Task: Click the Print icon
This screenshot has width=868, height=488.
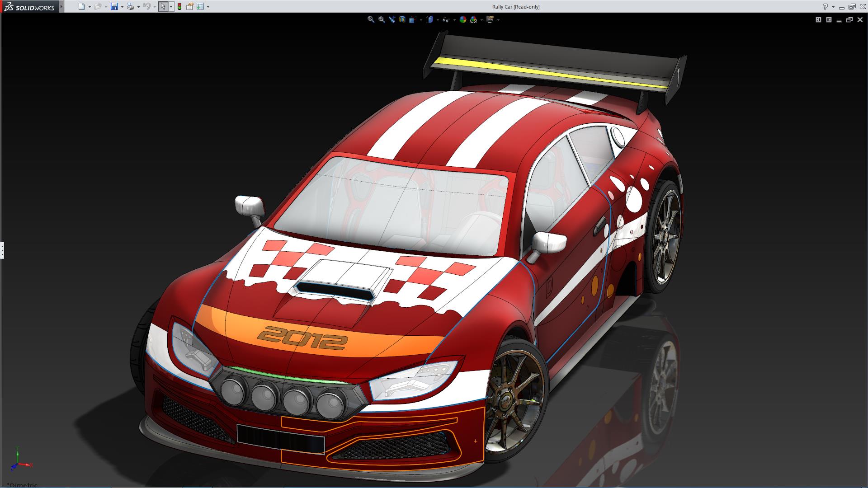Action: [x=130, y=6]
